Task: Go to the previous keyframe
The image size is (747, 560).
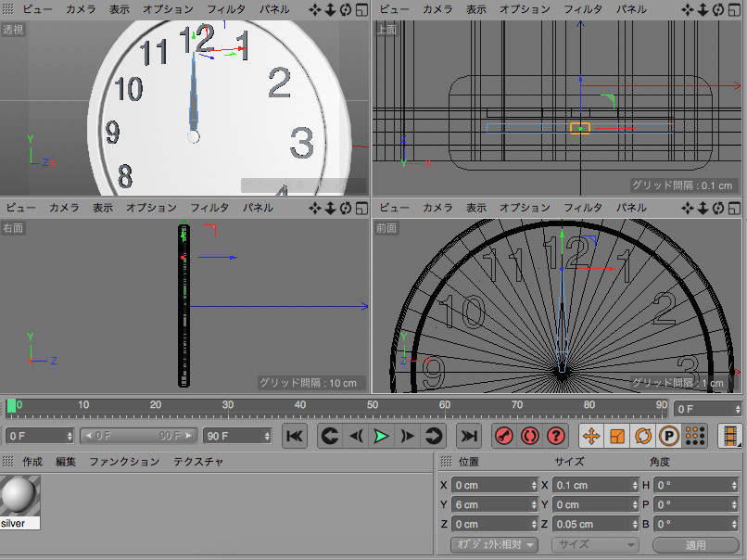Action: [330, 436]
